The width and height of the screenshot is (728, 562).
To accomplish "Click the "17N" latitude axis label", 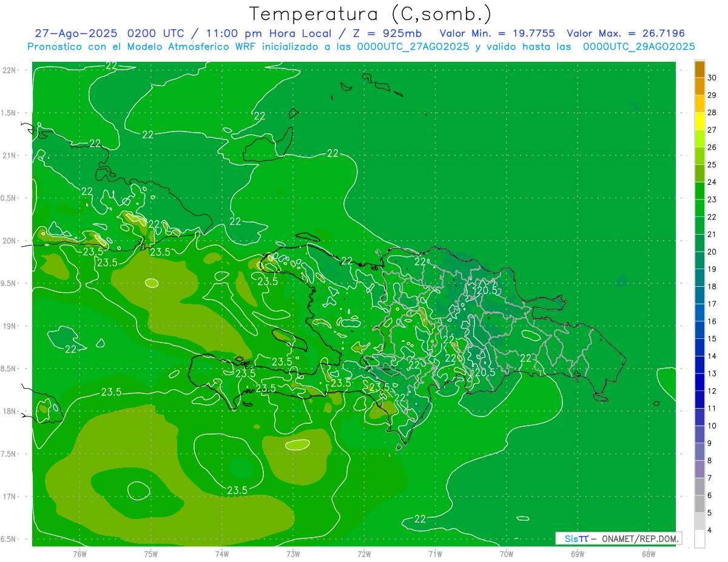I will point(8,497).
